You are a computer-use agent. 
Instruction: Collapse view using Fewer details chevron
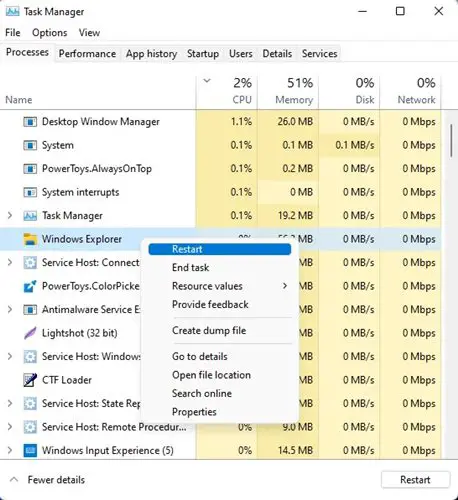coord(14,480)
